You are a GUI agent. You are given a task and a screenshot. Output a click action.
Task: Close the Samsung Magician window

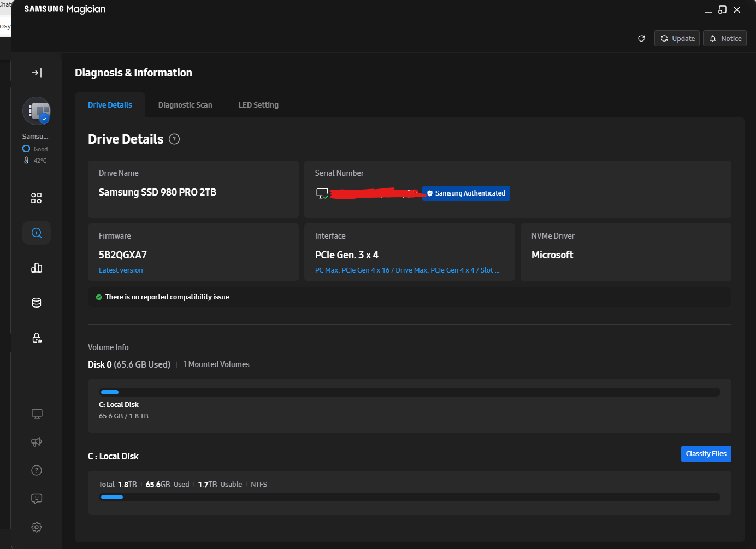[x=737, y=10]
